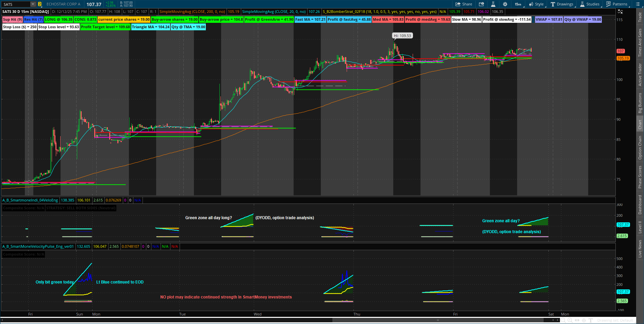644x324 pixels.
Task: Open the Style dropdown menu
Action: tap(536, 4)
